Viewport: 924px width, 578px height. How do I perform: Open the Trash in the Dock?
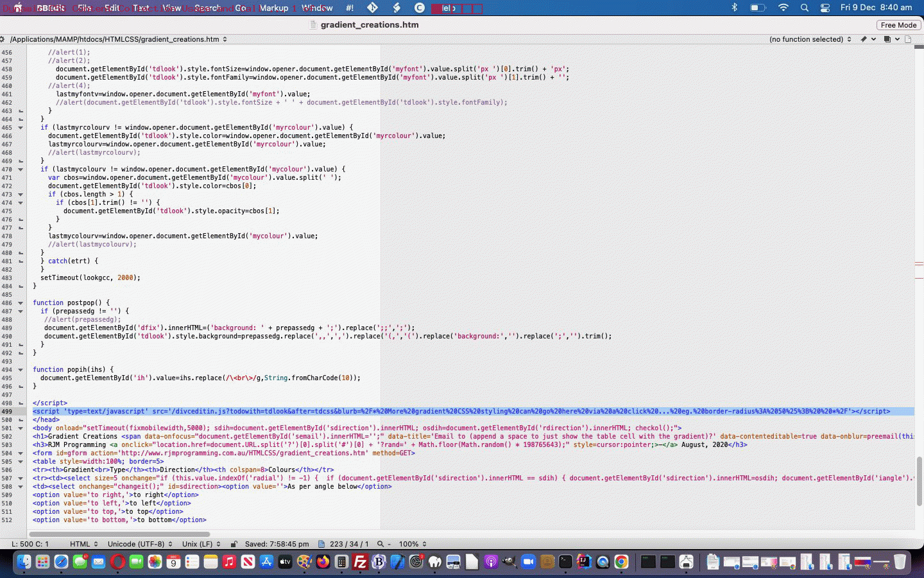900,562
